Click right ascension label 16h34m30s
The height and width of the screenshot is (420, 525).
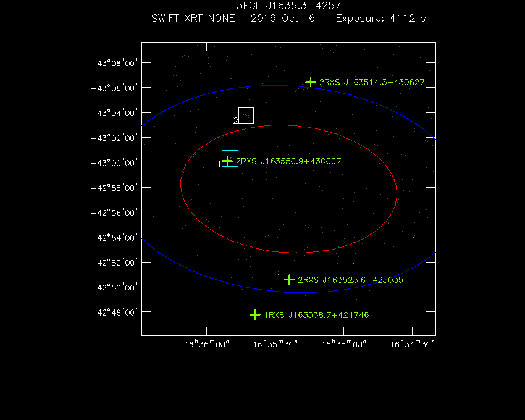pos(413,343)
